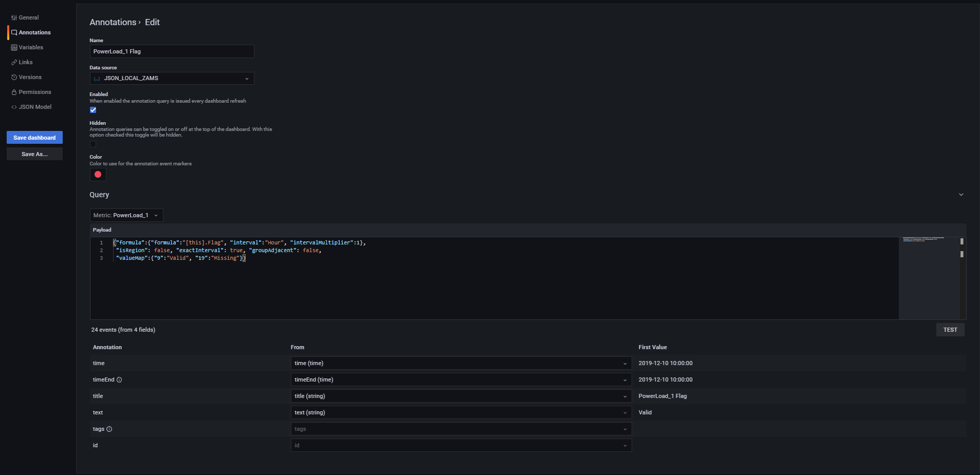Viewport: 980px width, 475px height.
Task: Open the title (string) field mapping dropdown
Action: click(x=460, y=396)
